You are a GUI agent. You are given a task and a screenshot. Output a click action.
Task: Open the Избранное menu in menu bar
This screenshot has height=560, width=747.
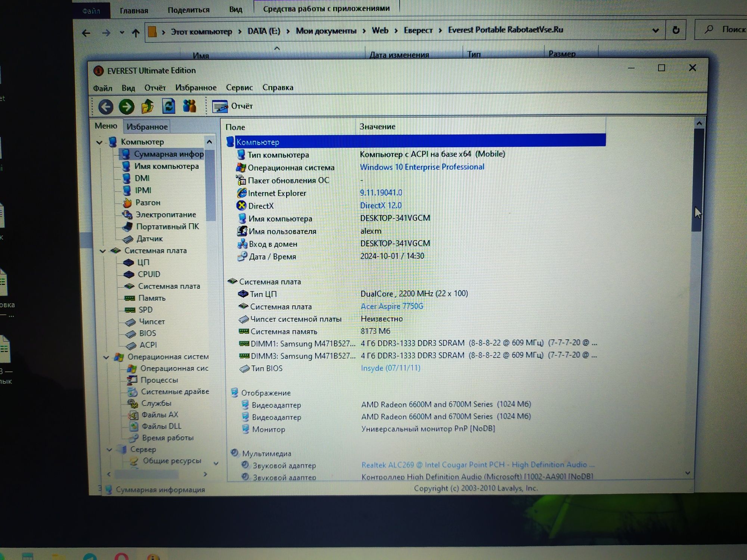196,87
